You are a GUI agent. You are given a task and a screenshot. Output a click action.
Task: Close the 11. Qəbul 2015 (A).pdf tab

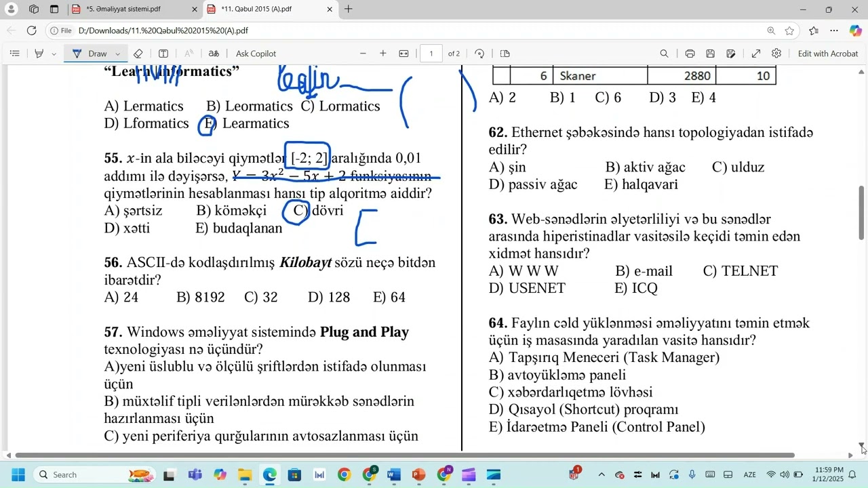[330, 9]
